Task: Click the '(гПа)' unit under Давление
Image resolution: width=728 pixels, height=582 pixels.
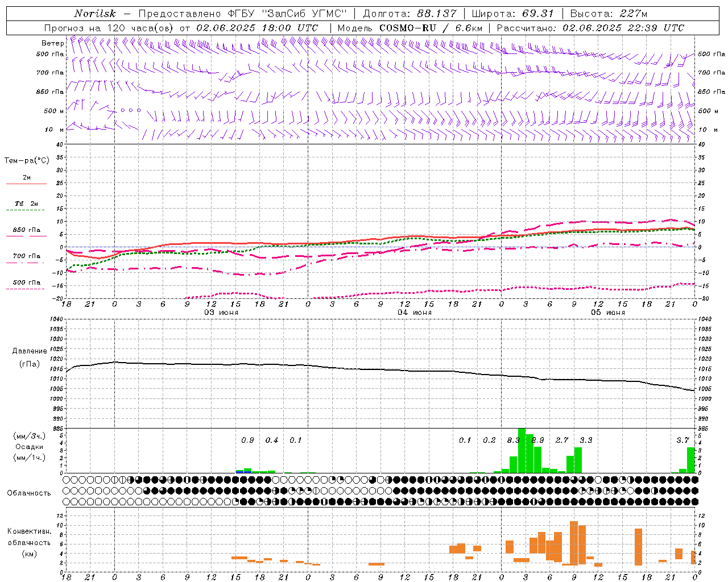Action: tap(30, 364)
